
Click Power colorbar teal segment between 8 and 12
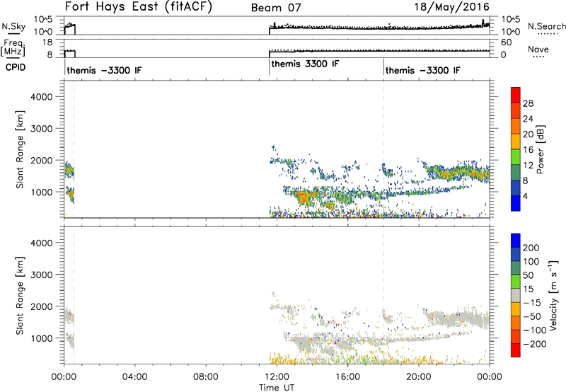[516, 172]
